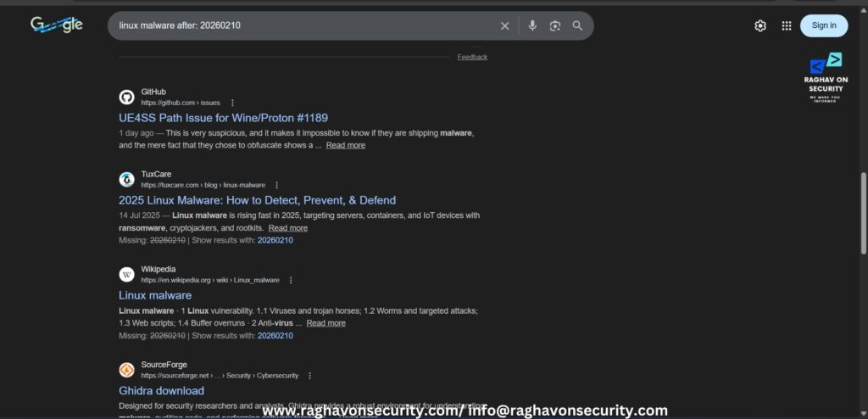Image resolution: width=868 pixels, height=419 pixels.
Task: Click the Wikipedia favicon
Action: (x=127, y=274)
